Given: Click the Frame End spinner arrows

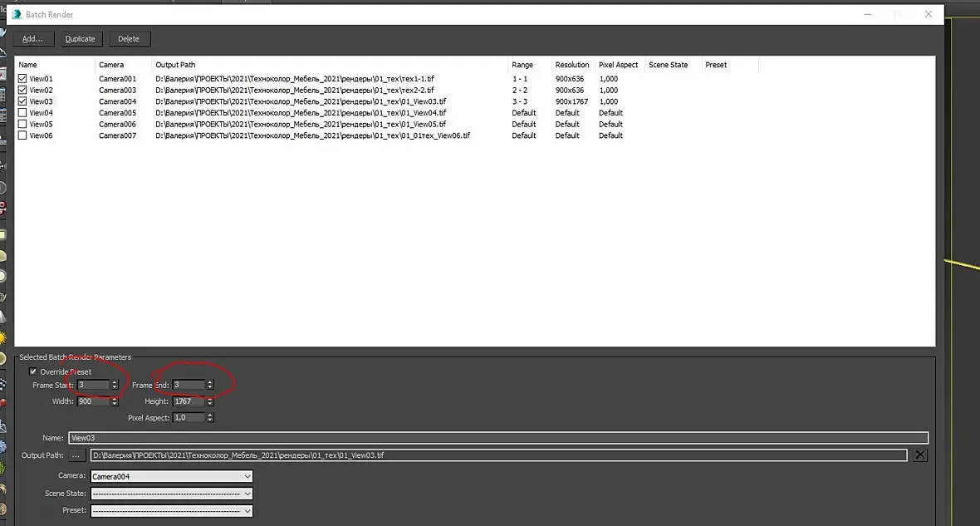Looking at the screenshot, I should click(210, 385).
